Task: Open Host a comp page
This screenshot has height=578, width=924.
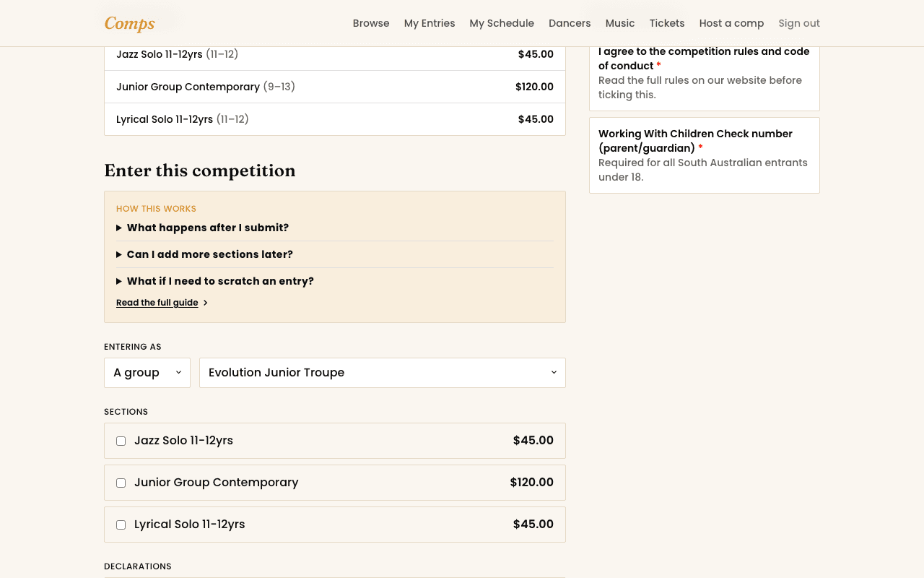Action: point(731,23)
